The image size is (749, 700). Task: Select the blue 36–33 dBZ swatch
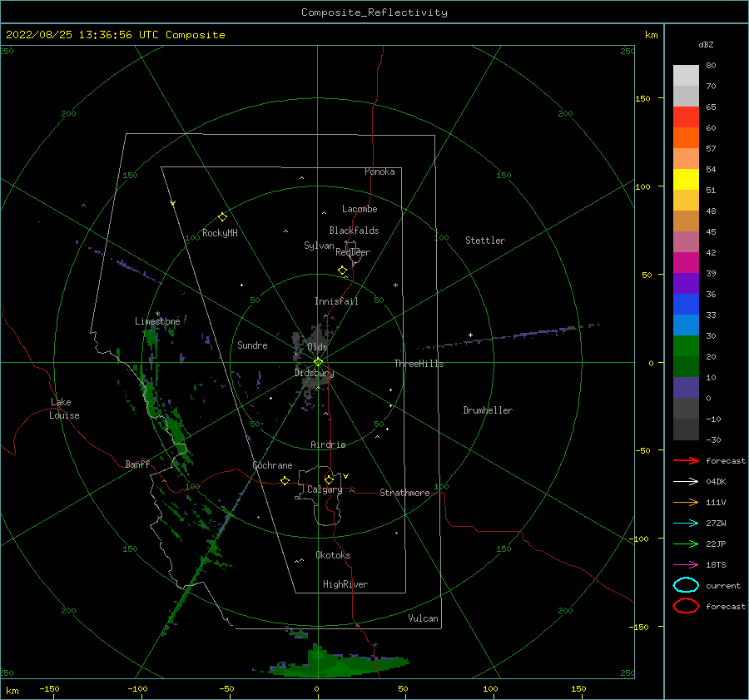click(x=686, y=305)
